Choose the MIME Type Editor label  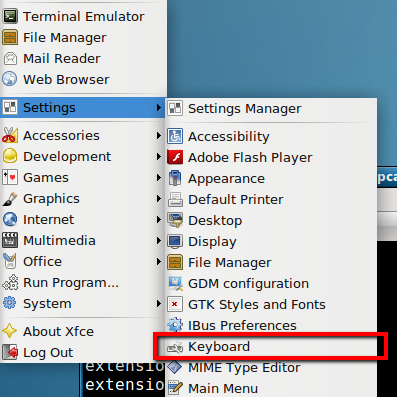coord(244,368)
